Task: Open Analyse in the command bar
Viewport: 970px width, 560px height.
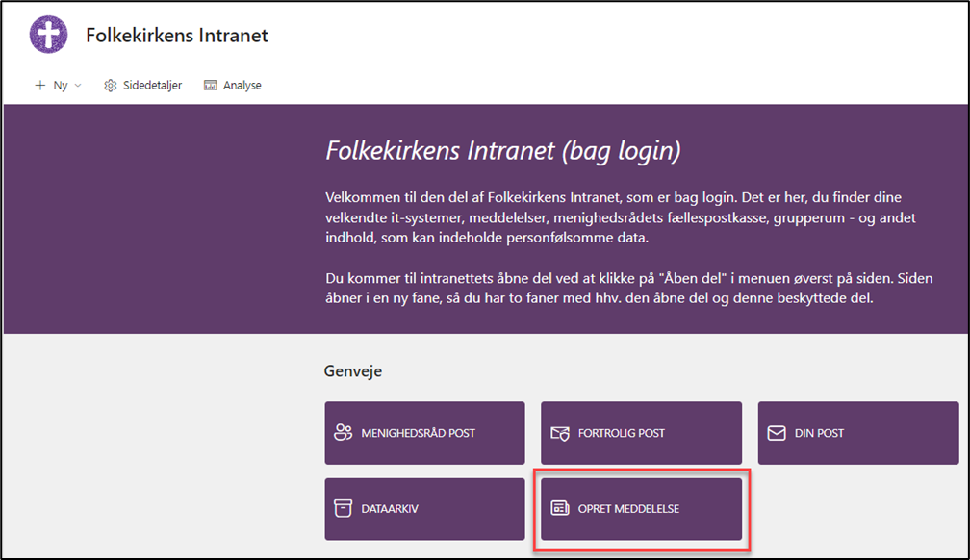Action: pyautogui.click(x=233, y=86)
